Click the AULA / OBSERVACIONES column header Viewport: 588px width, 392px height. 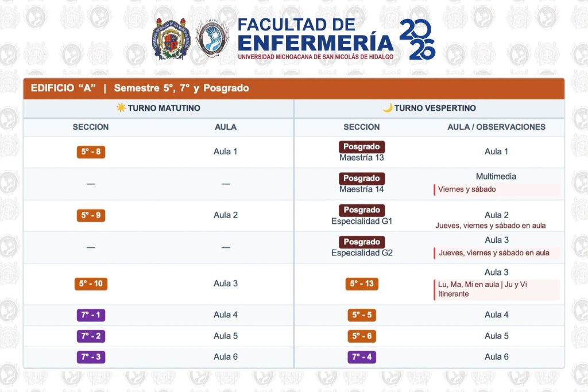point(496,127)
